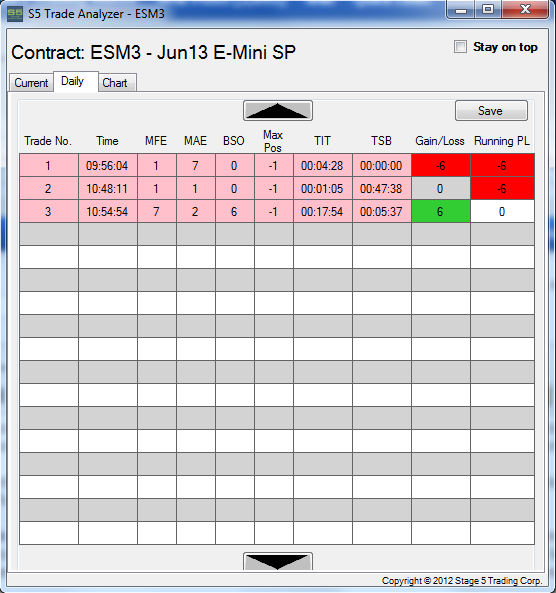Click the Max Pos column header

pyautogui.click(x=273, y=141)
